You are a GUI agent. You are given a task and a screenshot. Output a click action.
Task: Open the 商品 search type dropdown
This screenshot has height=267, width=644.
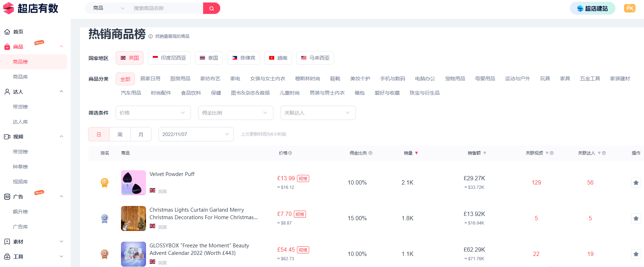click(109, 8)
